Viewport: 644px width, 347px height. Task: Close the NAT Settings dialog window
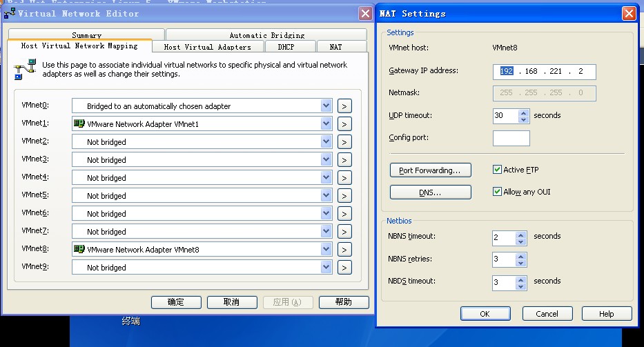628,13
